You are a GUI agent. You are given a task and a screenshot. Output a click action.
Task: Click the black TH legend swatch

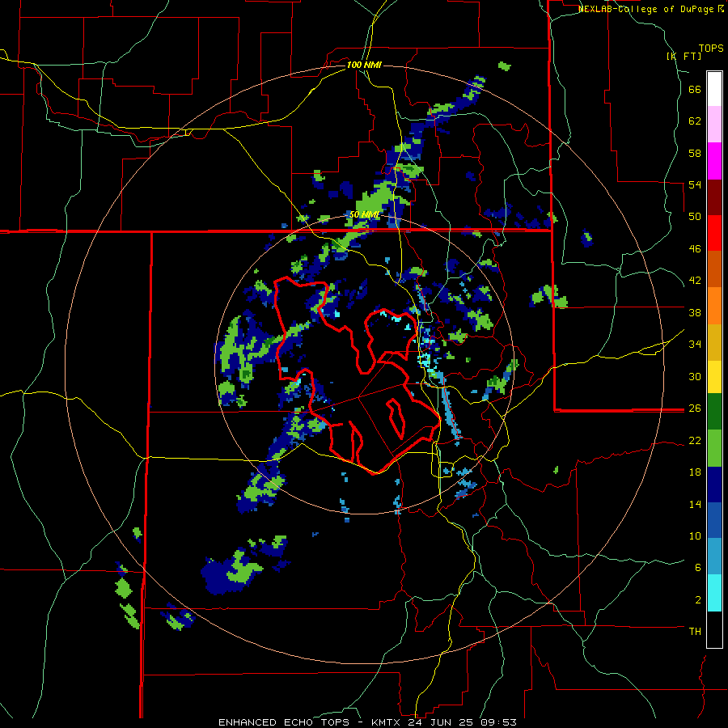click(x=714, y=629)
